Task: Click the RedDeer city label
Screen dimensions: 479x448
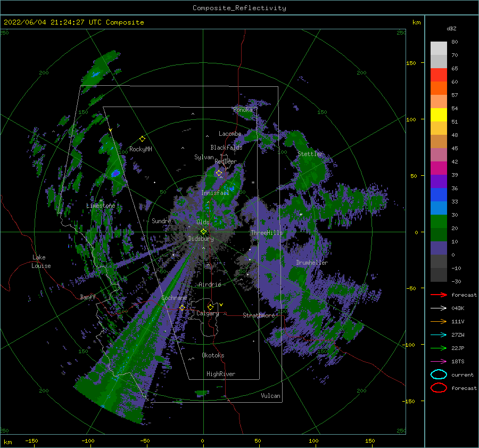Action: tap(226, 161)
